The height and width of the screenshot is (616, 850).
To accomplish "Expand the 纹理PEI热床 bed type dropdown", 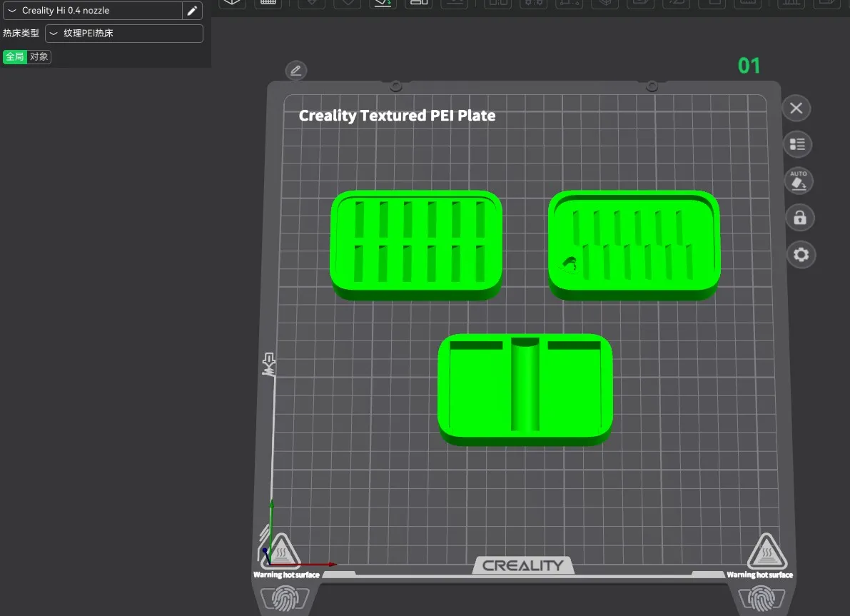I will point(124,34).
